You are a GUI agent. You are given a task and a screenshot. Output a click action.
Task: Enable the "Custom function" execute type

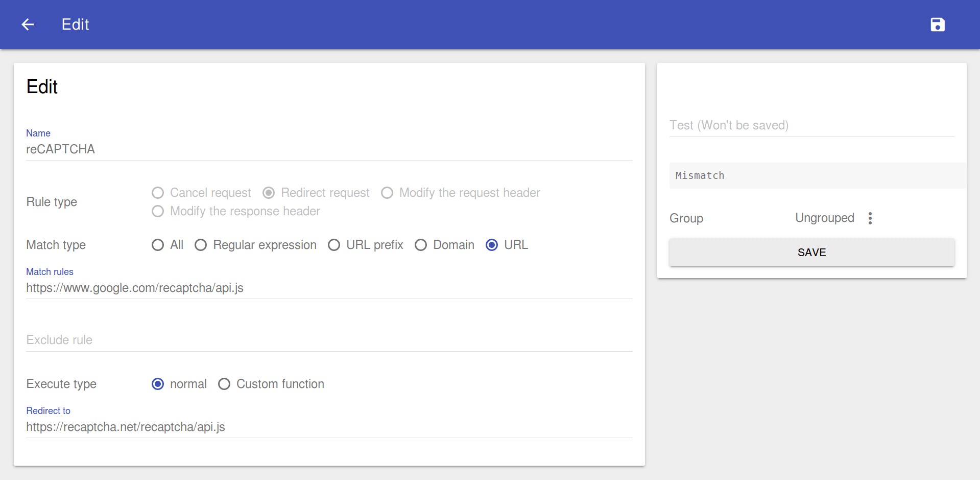pyautogui.click(x=224, y=384)
